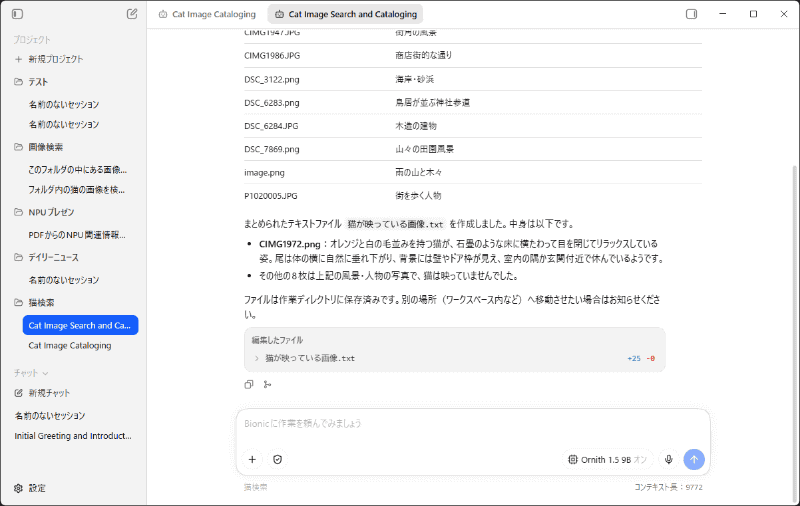Click the コンテキスト長：9772 label
Image resolution: width=800 pixels, height=506 pixels.
coord(668,487)
